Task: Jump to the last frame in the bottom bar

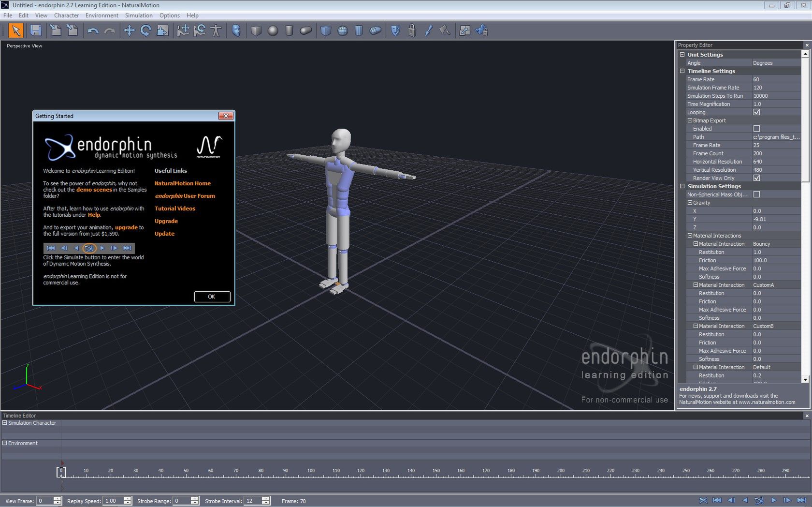Action: [801, 501]
